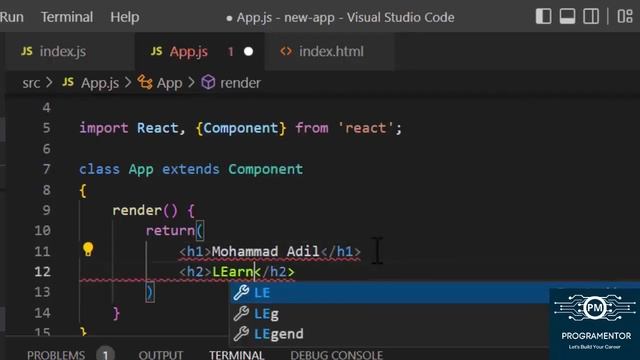Click the 'class' keyword on line 7
This screenshot has height=360, width=640.
[100, 169]
